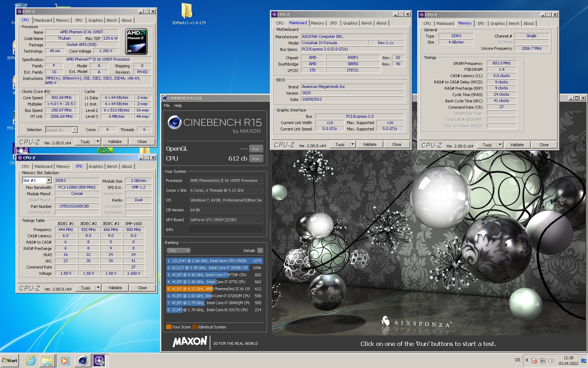588x368 pixels.
Task: Click Validate in the Mainboard window
Action: pos(370,144)
